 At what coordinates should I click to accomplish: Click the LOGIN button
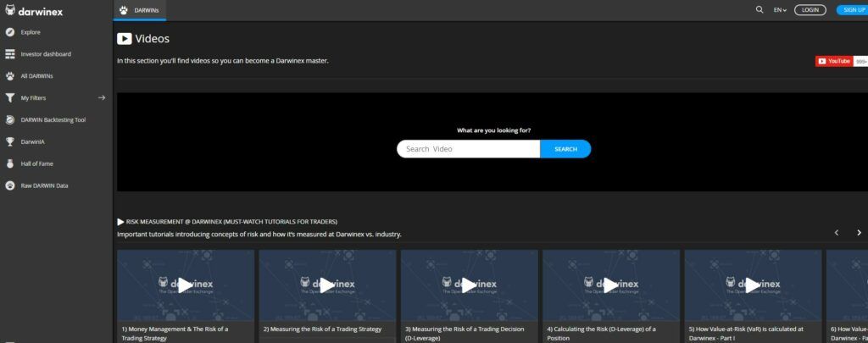click(810, 10)
